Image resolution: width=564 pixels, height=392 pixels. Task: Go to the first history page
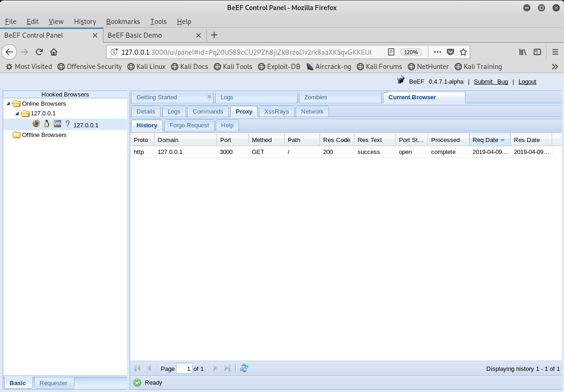tap(137, 368)
